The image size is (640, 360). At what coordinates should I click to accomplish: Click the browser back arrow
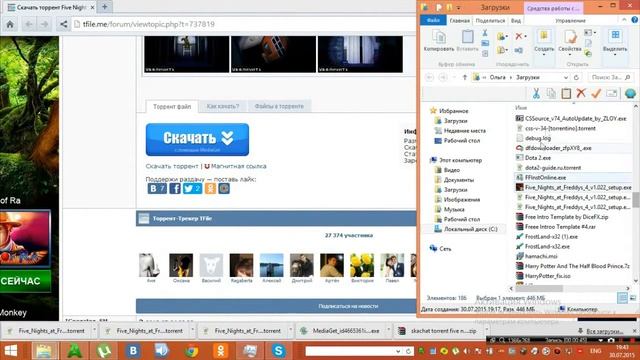(x=28, y=24)
